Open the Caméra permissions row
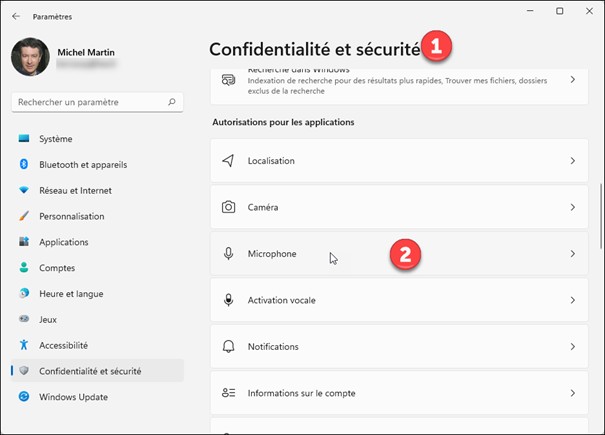The height and width of the screenshot is (435, 605). (x=400, y=207)
